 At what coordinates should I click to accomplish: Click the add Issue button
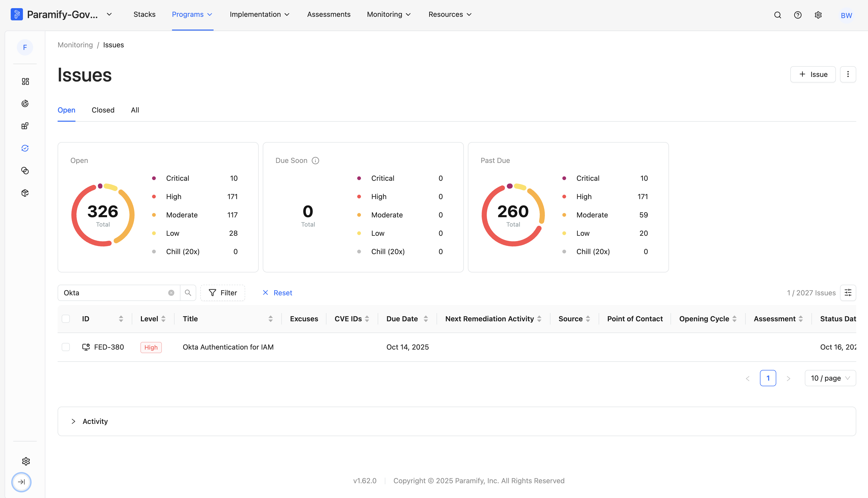pyautogui.click(x=812, y=74)
